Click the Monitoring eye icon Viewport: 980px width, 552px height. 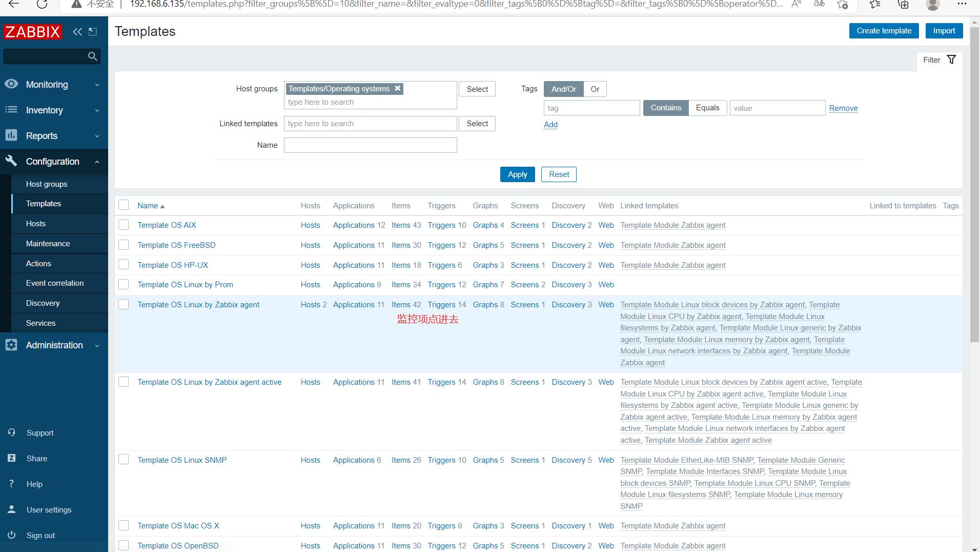click(11, 84)
